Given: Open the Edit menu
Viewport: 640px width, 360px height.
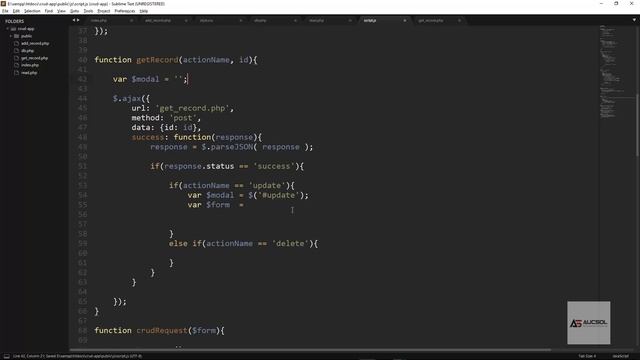Looking at the screenshot, I should pyautogui.click(x=16, y=11).
